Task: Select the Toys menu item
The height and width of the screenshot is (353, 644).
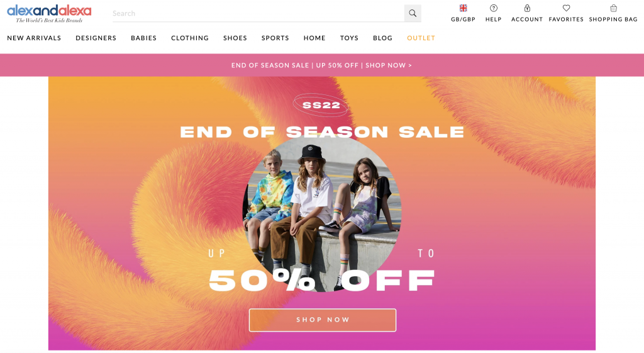Action: click(x=349, y=38)
